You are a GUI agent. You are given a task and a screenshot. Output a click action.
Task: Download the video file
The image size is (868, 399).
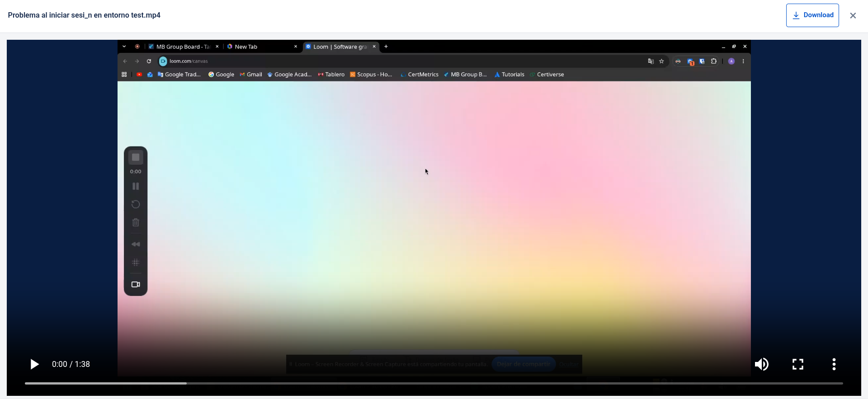(x=812, y=15)
